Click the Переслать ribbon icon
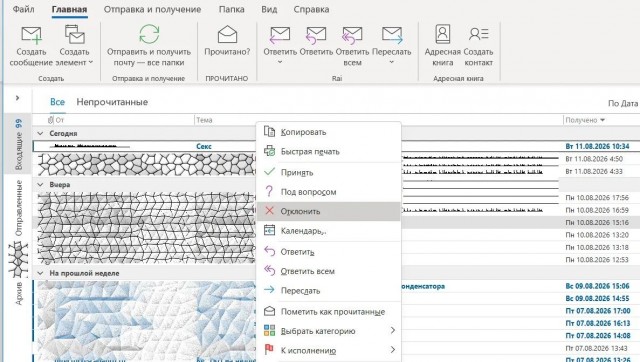This screenshot has width=640, height=362. (392, 35)
